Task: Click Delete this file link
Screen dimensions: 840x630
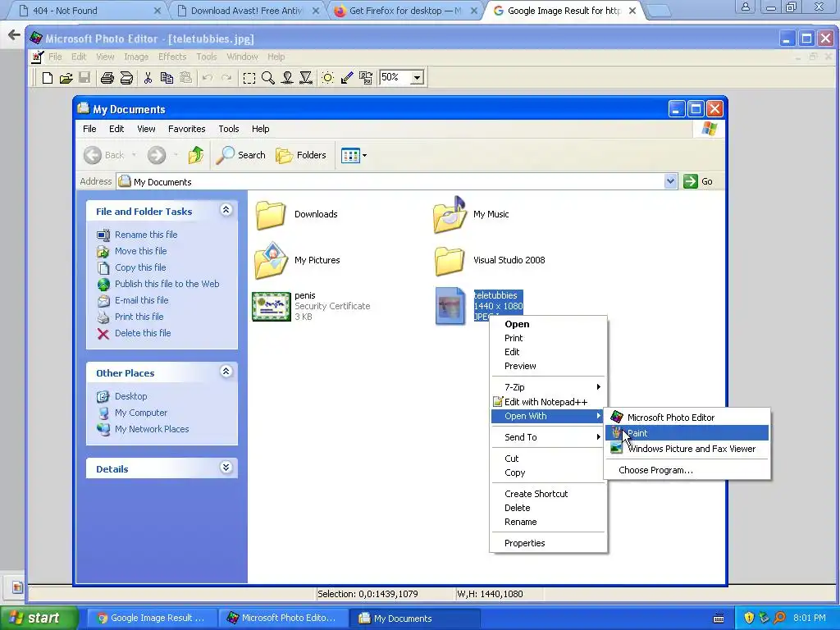Action: tap(143, 333)
